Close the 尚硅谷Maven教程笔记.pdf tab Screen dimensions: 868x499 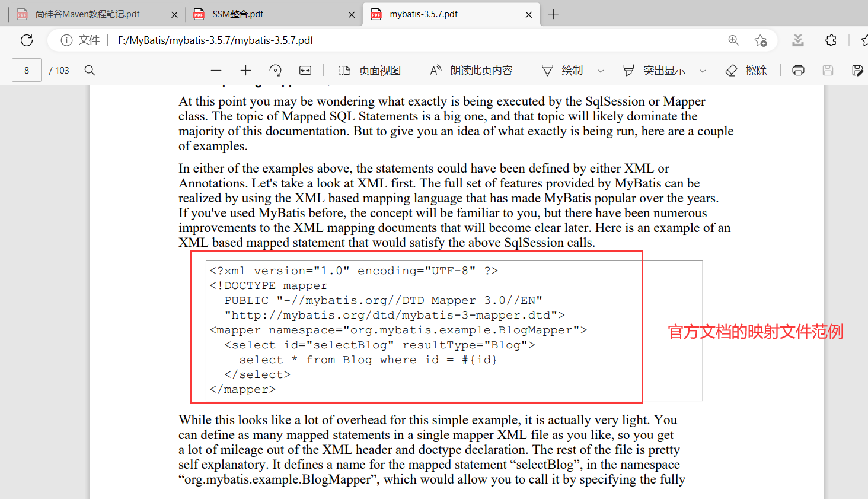point(174,15)
